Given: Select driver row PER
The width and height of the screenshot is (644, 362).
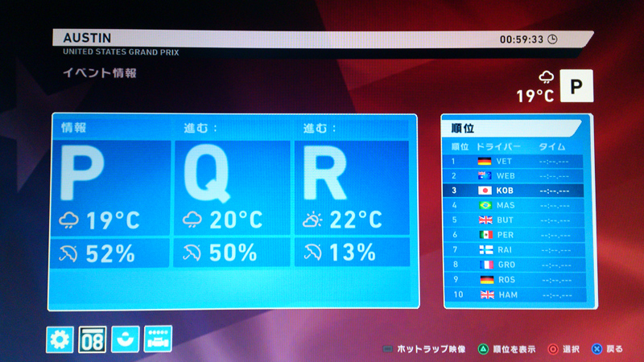Looking at the screenshot, I should [514, 235].
